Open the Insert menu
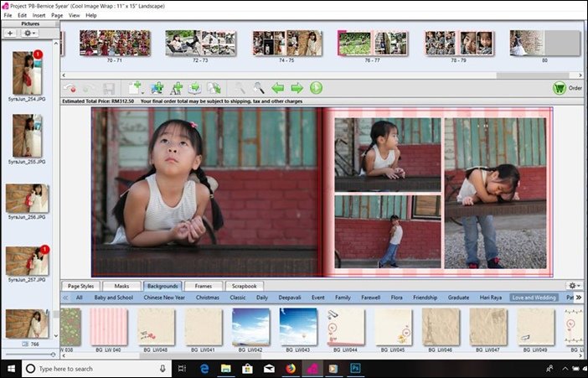This screenshot has height=378, width=588. coord(39,15)
